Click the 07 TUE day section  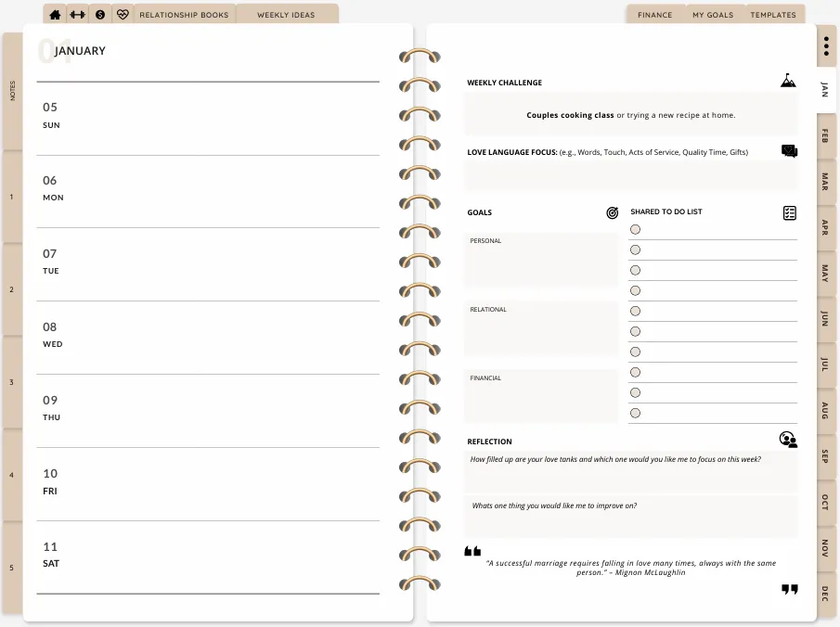[x=208, y=264]
